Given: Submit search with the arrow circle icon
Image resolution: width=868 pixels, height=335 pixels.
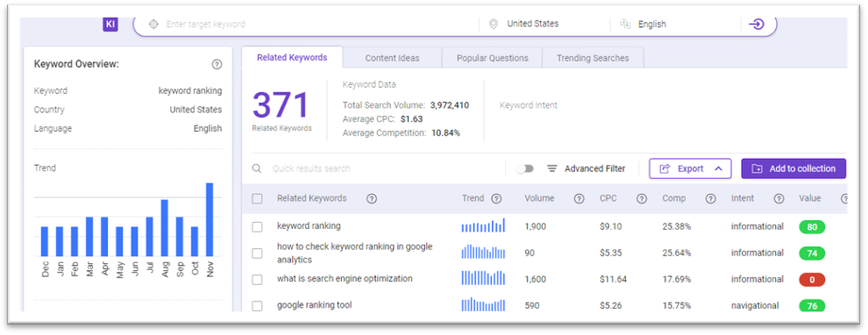Looking at the screenshot, I should [756, 25].
